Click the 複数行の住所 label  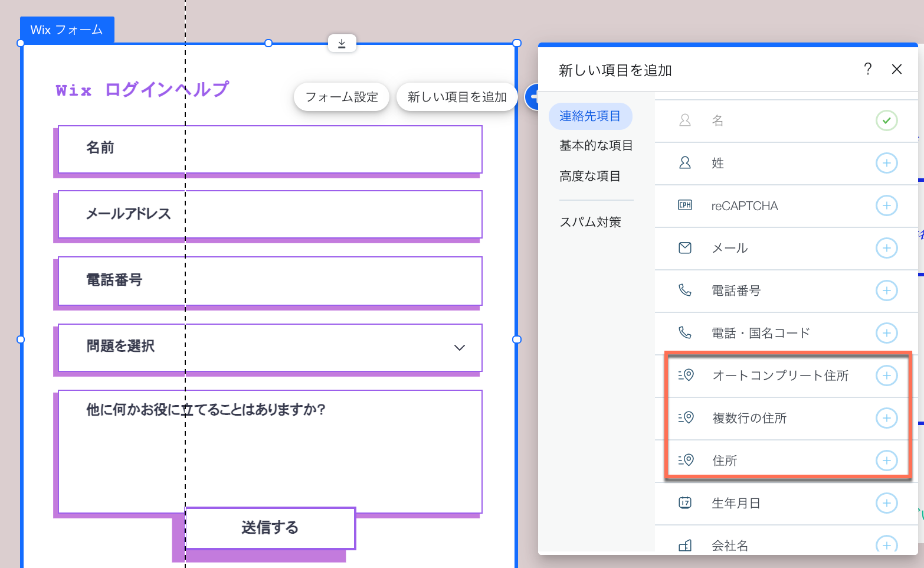click(x=749, y=418)
